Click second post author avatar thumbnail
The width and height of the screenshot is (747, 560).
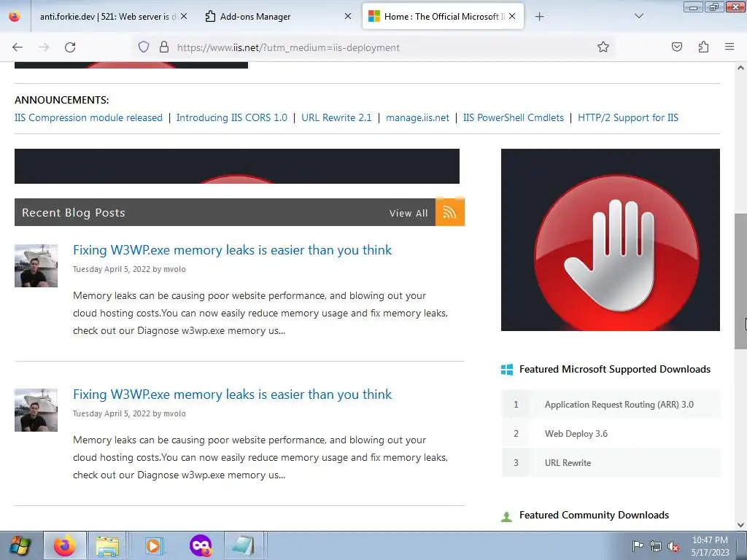coord(36,410)
